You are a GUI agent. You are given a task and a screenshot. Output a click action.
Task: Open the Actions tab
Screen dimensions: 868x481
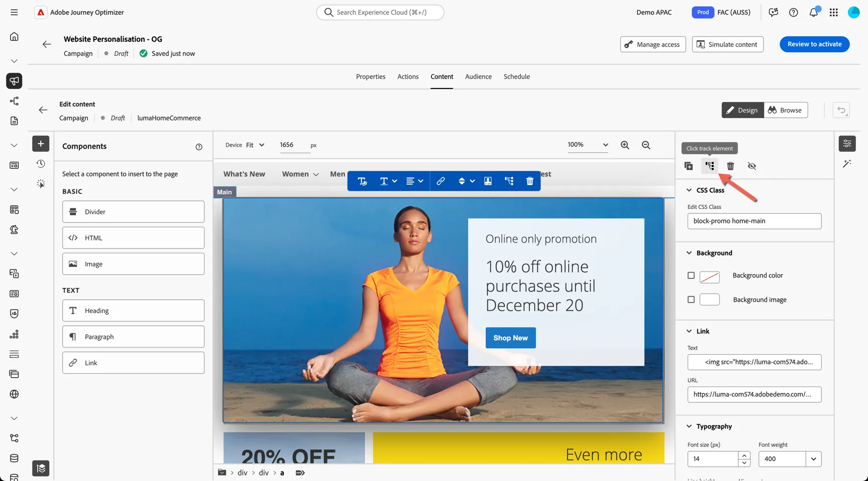pyautogui.click(x=408, y=76)
